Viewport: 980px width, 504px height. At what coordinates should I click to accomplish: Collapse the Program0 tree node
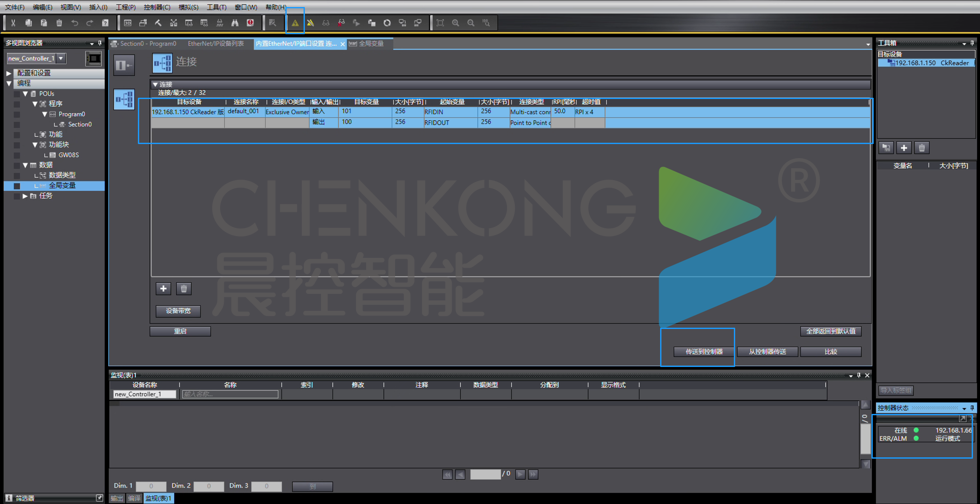pyautogui.click(x=44, y=114)
